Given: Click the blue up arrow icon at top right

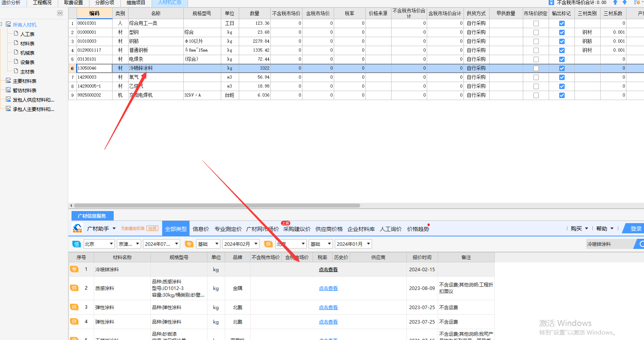Looking at the screenshot, I should point(615,2).
